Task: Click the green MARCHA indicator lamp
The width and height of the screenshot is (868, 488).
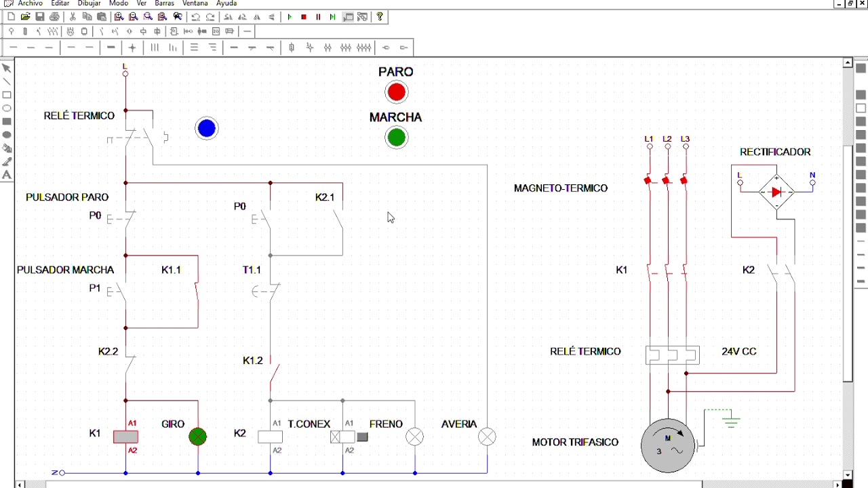Action: point(396,138)
